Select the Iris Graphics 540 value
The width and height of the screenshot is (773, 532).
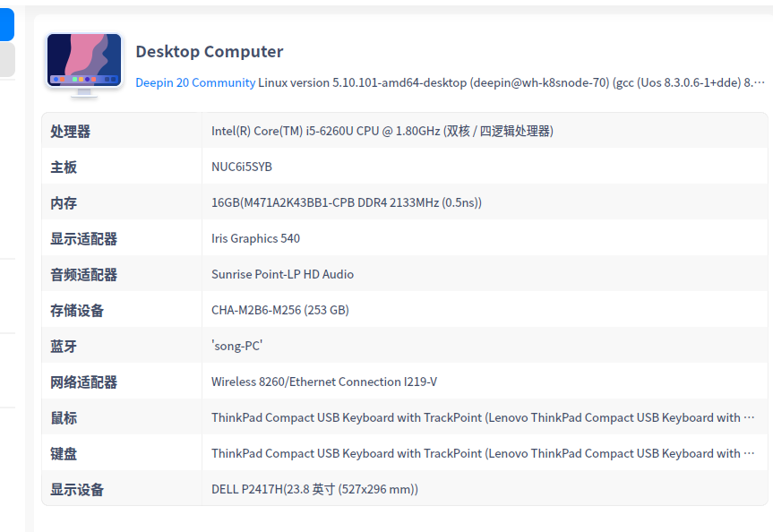click(255, 238)
